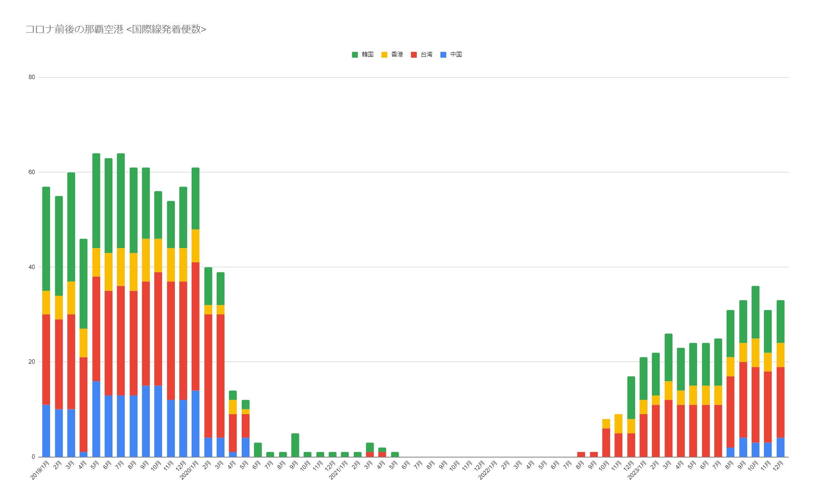Click the red 台湾 legend swatch
The width and height of the screenshot is (814, 504).
[x=414, y=55]
